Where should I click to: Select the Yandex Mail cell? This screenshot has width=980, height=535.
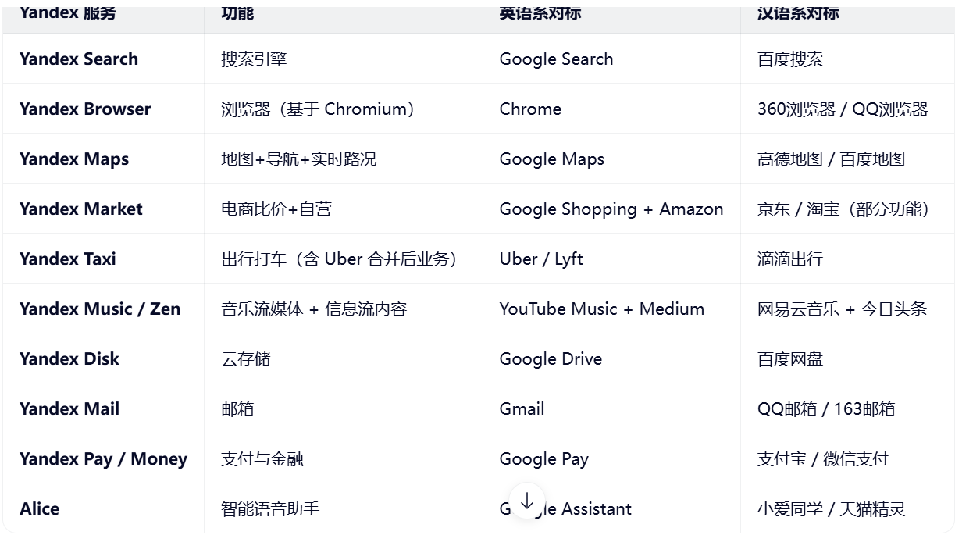69,409
